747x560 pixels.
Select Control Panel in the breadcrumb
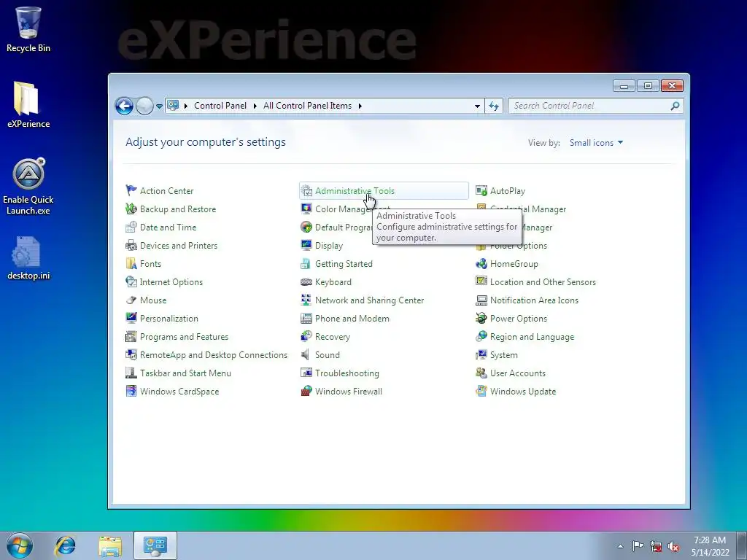[220, 106]
